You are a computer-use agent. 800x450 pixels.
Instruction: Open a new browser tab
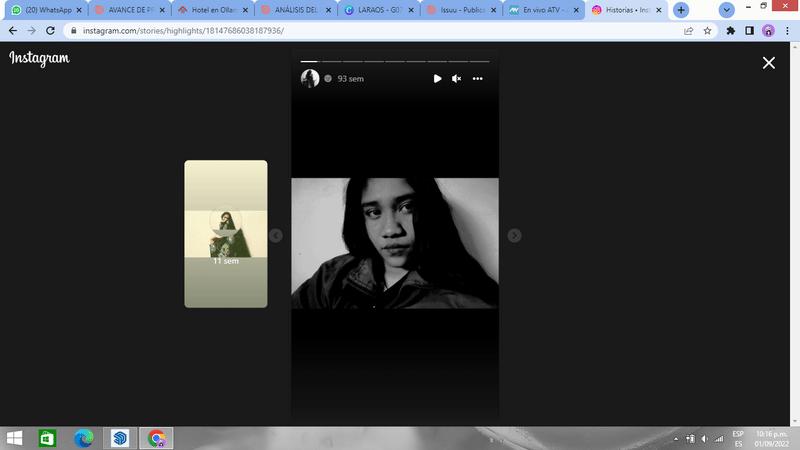pyautogui.click(x=681, y=10)
